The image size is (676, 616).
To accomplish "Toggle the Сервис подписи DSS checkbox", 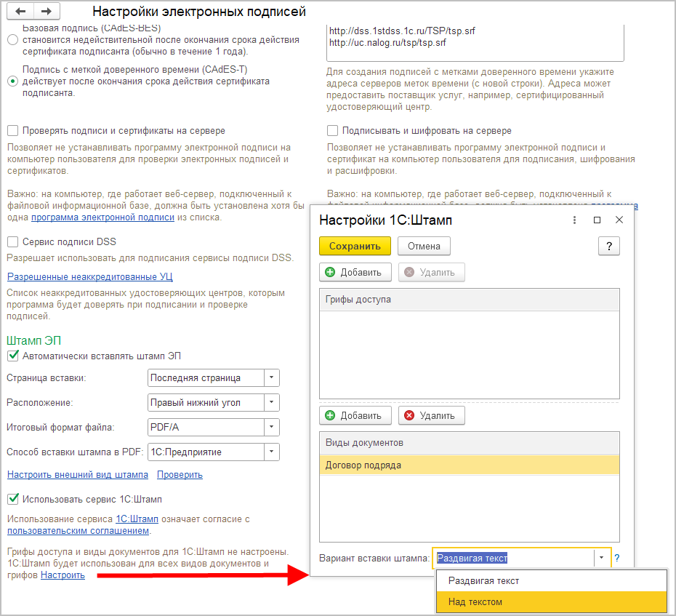I will click(13, 241).
